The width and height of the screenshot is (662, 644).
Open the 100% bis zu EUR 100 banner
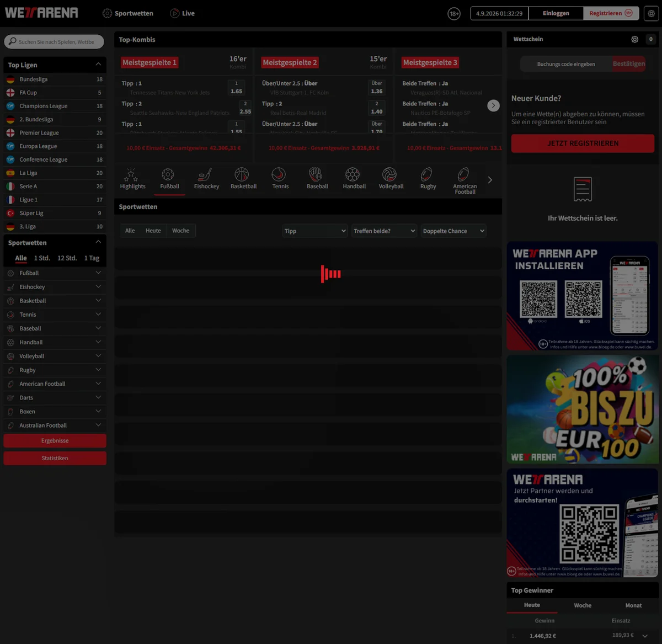(583, 409)
